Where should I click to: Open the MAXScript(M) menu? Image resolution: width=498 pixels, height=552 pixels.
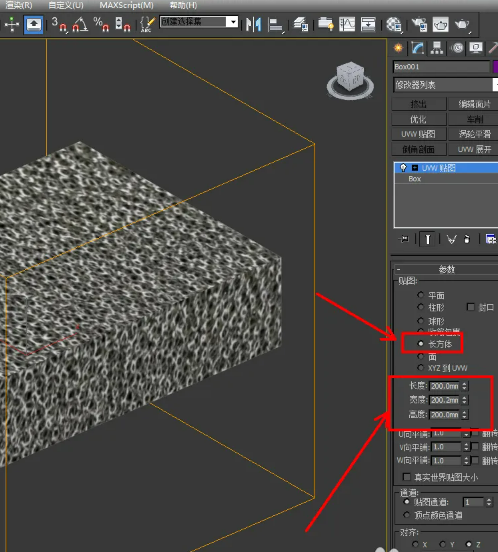tap(126, 5)
